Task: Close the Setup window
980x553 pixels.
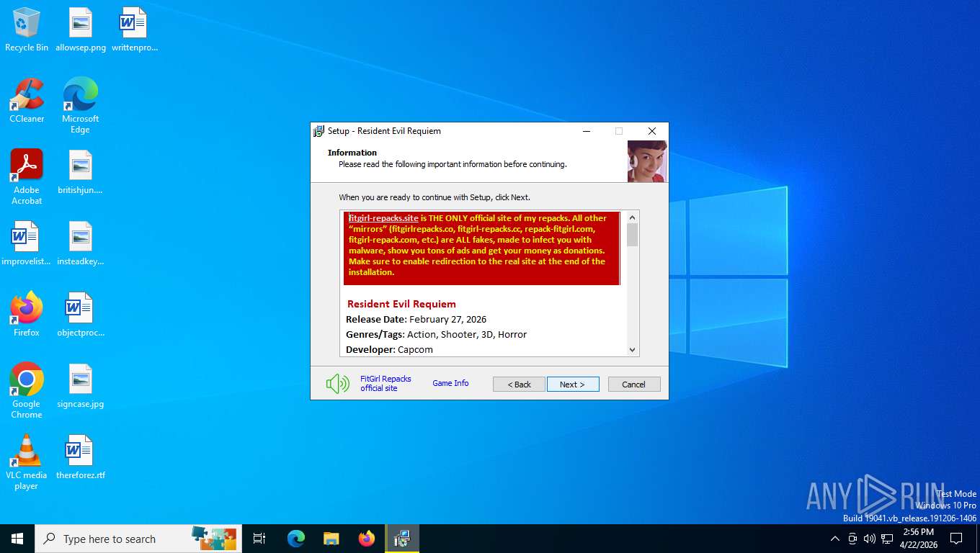Action: click(652, 131)
